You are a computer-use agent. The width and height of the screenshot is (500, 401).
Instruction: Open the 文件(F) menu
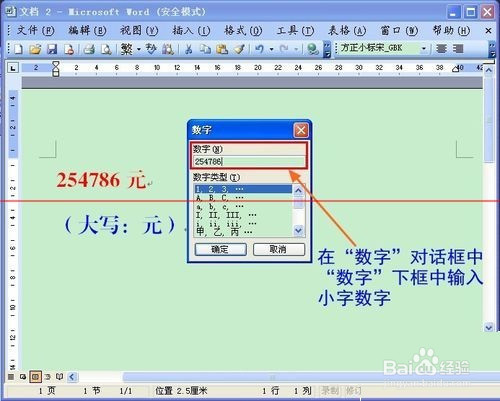[35, 31]
